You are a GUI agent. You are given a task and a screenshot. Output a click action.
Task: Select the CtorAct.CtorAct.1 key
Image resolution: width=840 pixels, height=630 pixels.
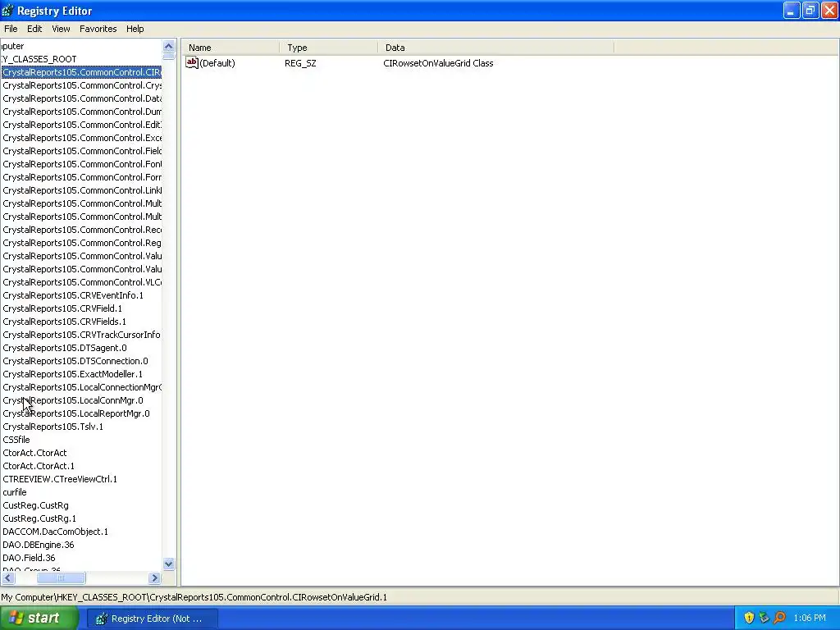pos(39,466)
